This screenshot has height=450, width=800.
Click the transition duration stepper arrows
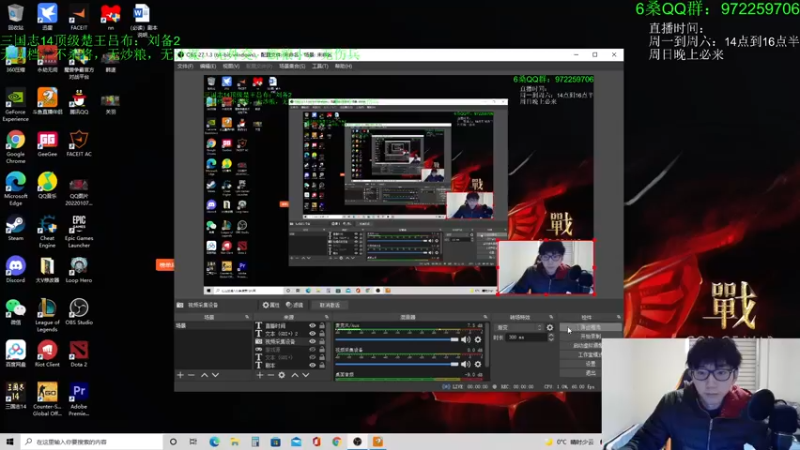[551, 337]
